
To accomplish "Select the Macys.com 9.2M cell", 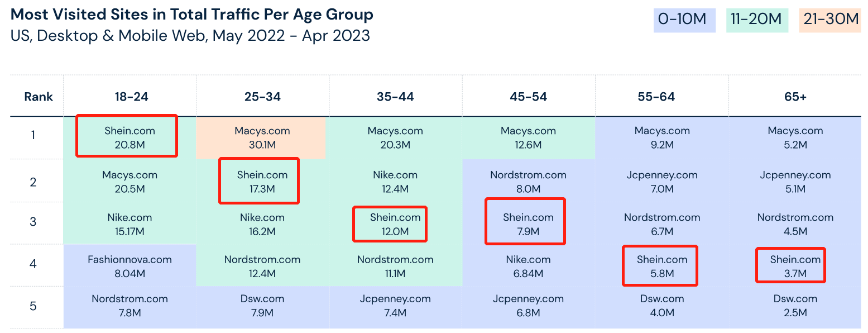I will [x=662, y=137].
